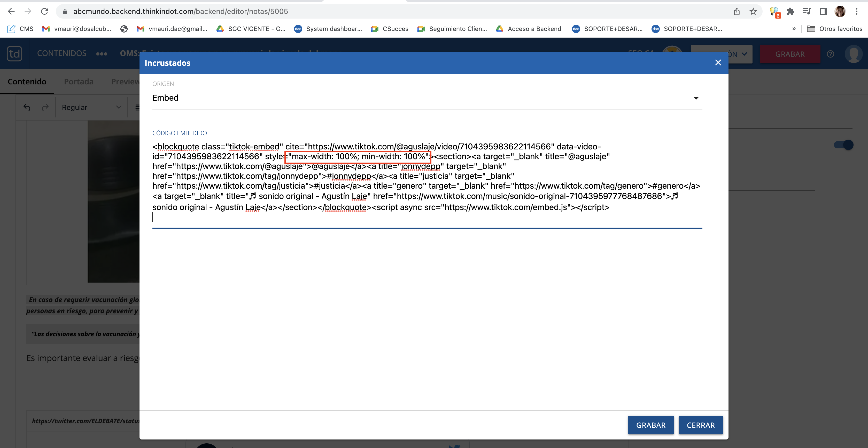The height and width of the screenshot is (448, 868).
Task: Click the image thumbnail in the article
Action: coord(114,201)
